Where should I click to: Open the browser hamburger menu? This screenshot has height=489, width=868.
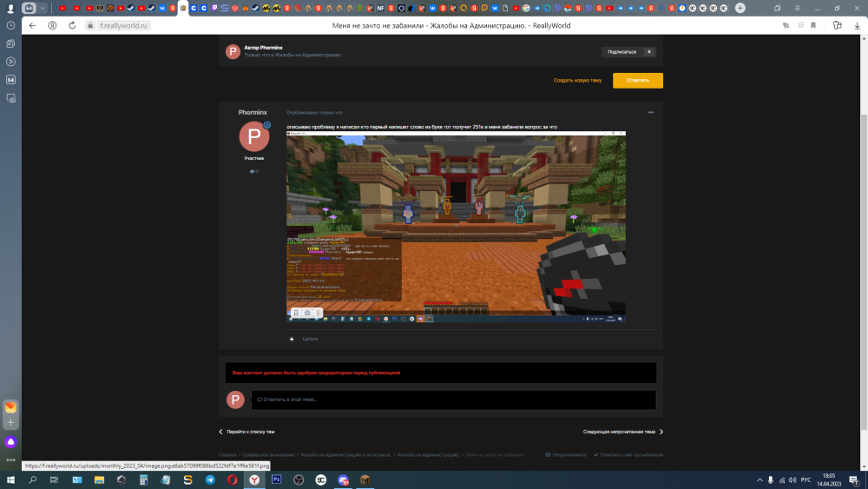click(797, 9)
